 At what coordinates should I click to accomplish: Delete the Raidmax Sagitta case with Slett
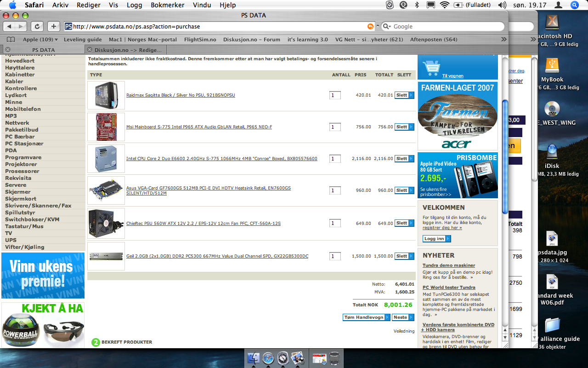coord(404,95)
